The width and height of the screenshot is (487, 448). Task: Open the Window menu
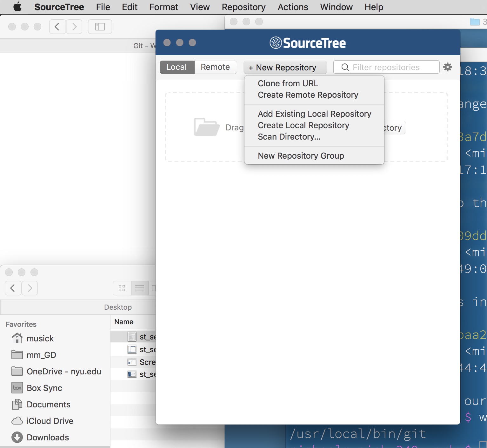point(336,7)
